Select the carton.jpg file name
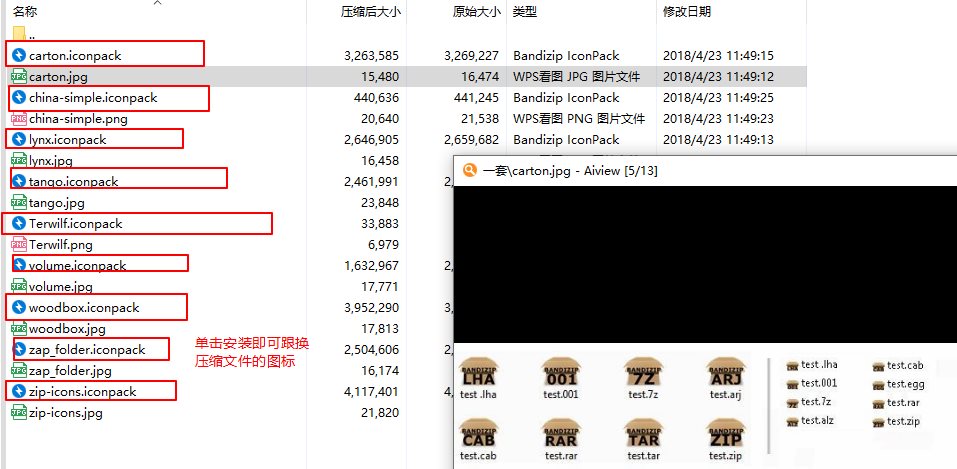The height and width of the screenshot is (469, 957). 60,77
